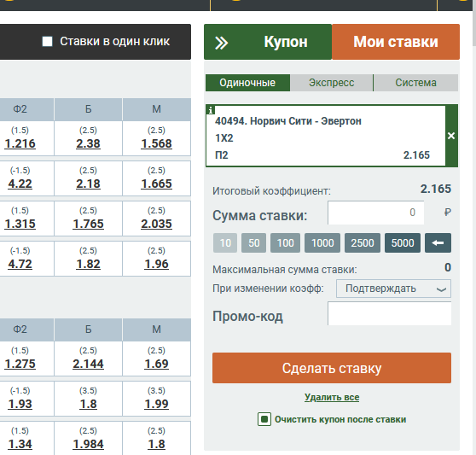The width and height of the screenshot is (476, 455).
Task: Add 5000 quick stake amount
Action: [x=403, y=242]
